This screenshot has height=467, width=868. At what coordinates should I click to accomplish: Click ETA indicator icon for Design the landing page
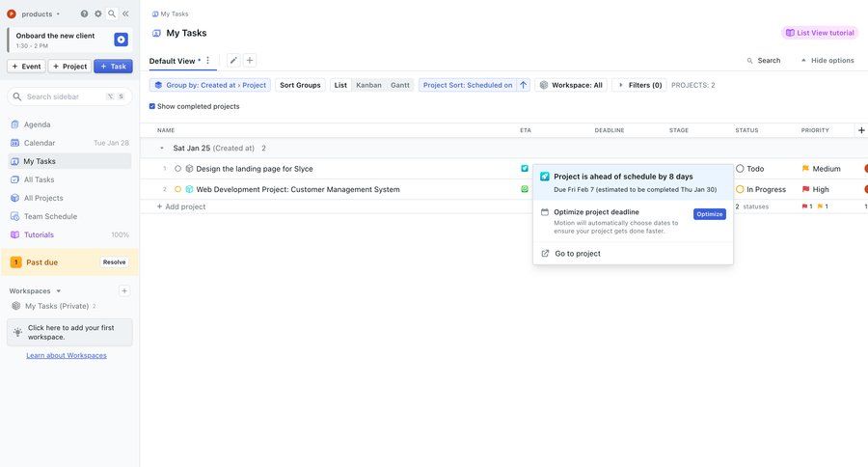click(525, 169)
